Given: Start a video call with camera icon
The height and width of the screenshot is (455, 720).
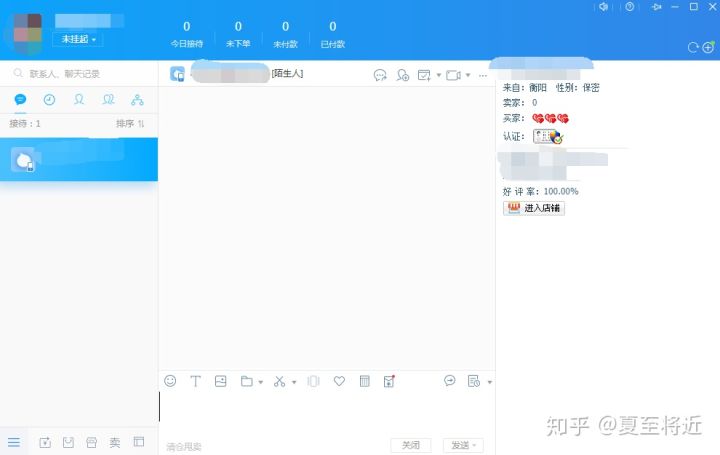Looking at the screenshot, I should pyautogui.click(x=453, y=75).
